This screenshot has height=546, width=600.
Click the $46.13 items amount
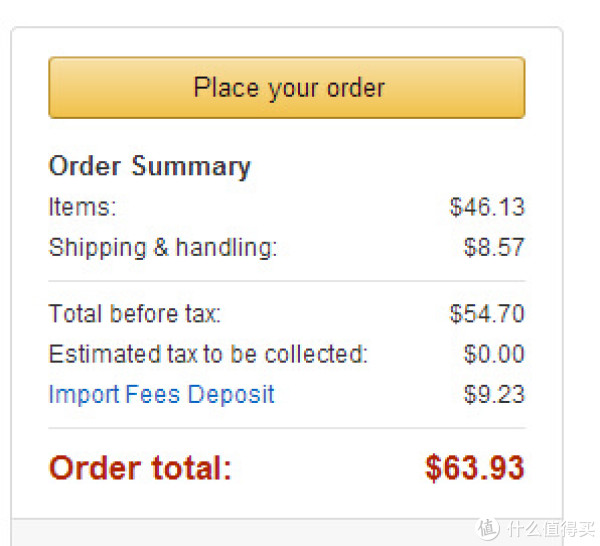(487, 207)
